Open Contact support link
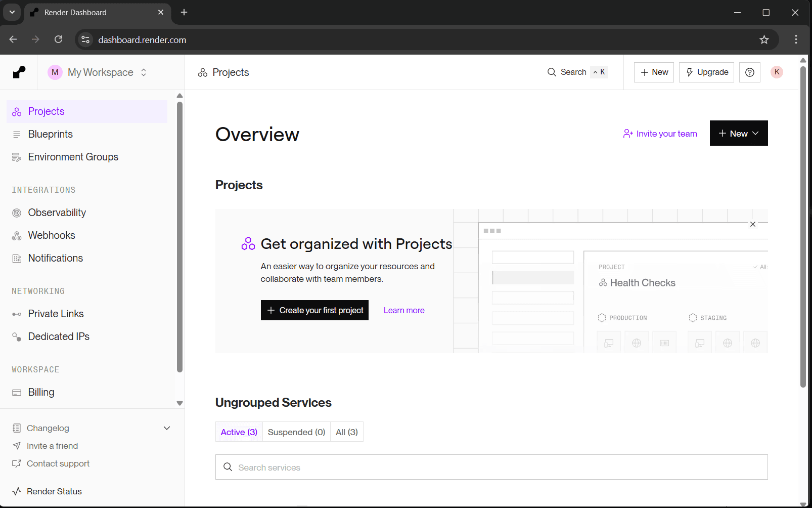Viewport: 812px width, 508px height. point(58,463)
